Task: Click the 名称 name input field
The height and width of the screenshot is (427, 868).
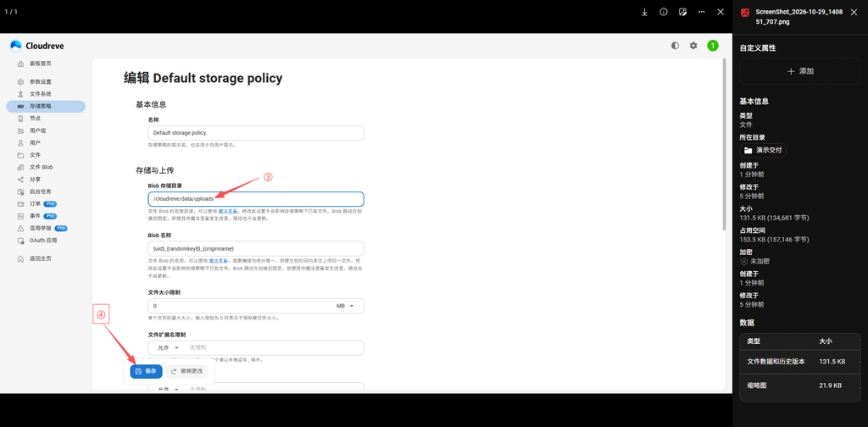Action: [x=256, y=133]
